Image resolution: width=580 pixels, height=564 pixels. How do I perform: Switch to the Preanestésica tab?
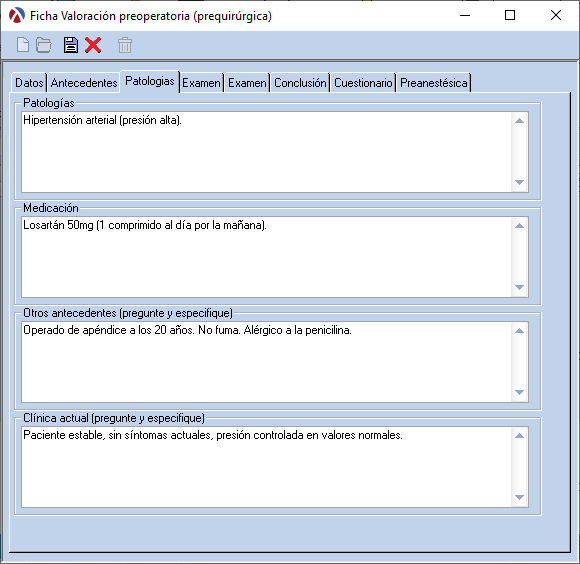(x=434, y=82)
